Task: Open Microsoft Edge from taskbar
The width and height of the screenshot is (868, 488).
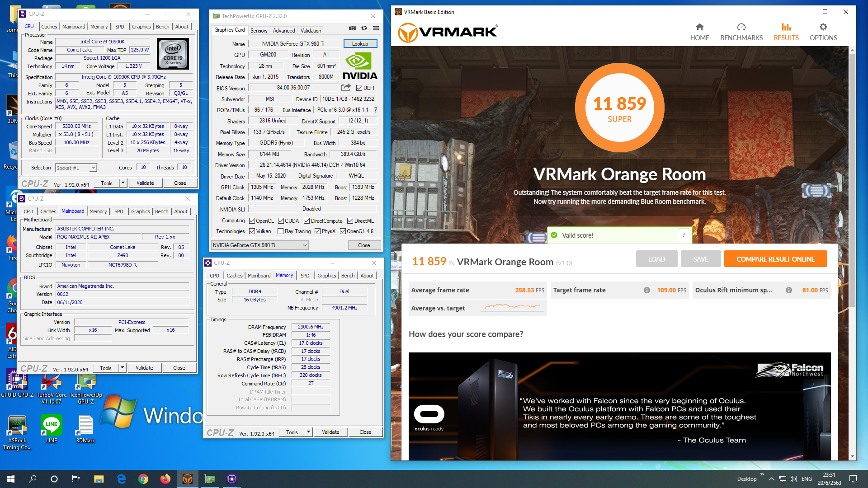Action: click(x=121, y=479)
